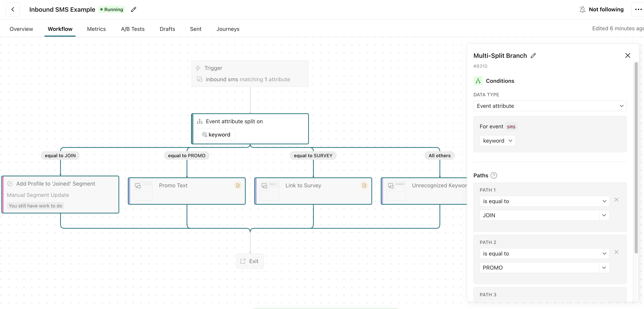Expand the JOIN value dropdown arrow
644x309 pixels.
click(604, 215)
